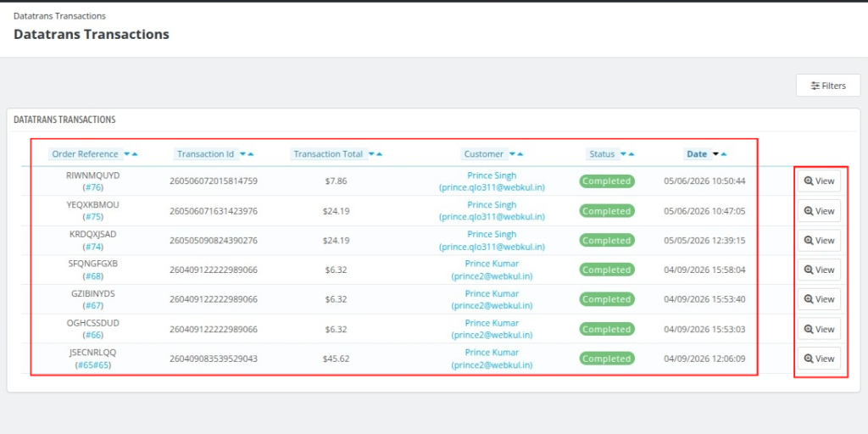Open Prince Kumar customer link for JSECNRLQQ
This screenshot has height=434, width=868.
pos(492,359)
